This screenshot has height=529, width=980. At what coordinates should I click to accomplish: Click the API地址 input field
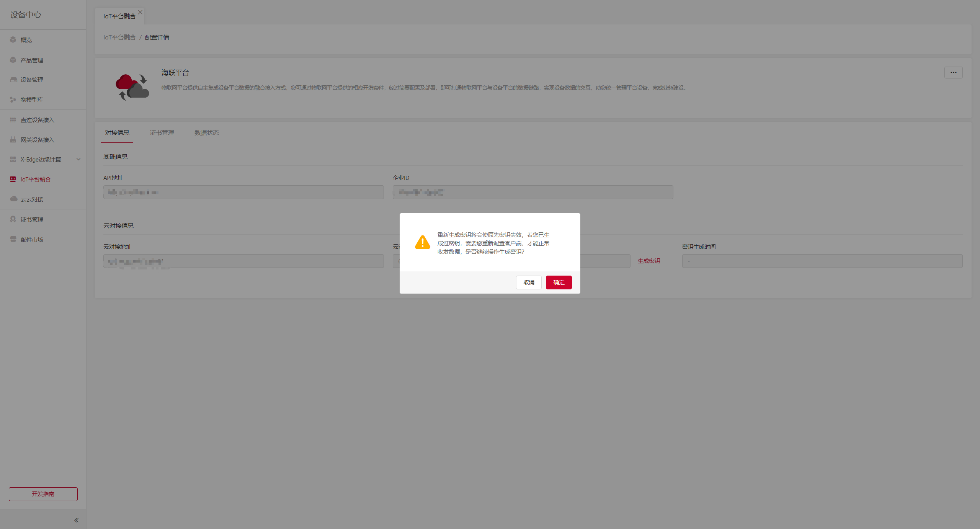coord(243,192)
